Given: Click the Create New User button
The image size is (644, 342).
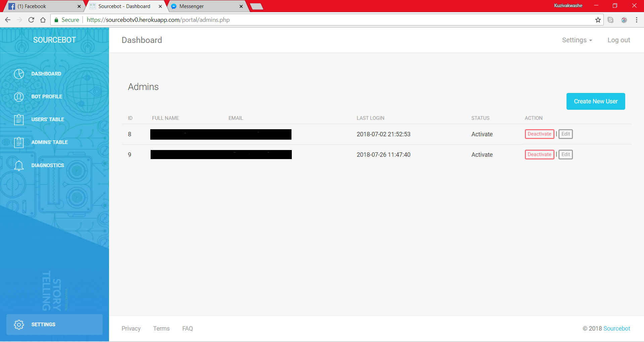Looking at the screenshot, I should 596,101.
